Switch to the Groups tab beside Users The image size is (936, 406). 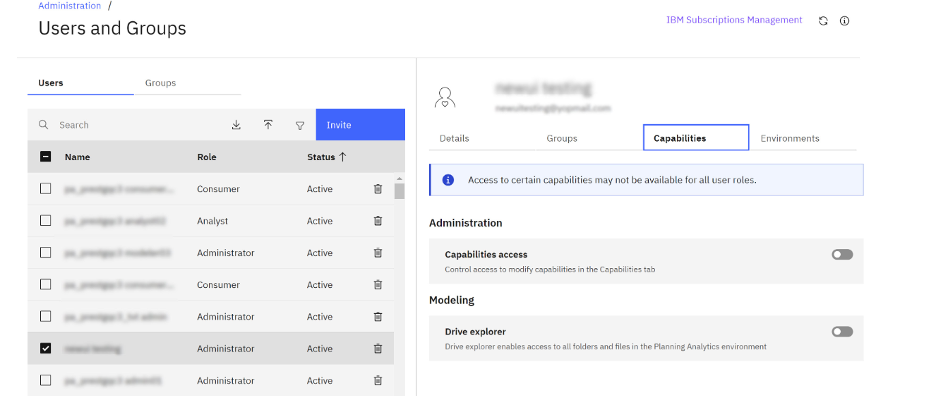187,83
